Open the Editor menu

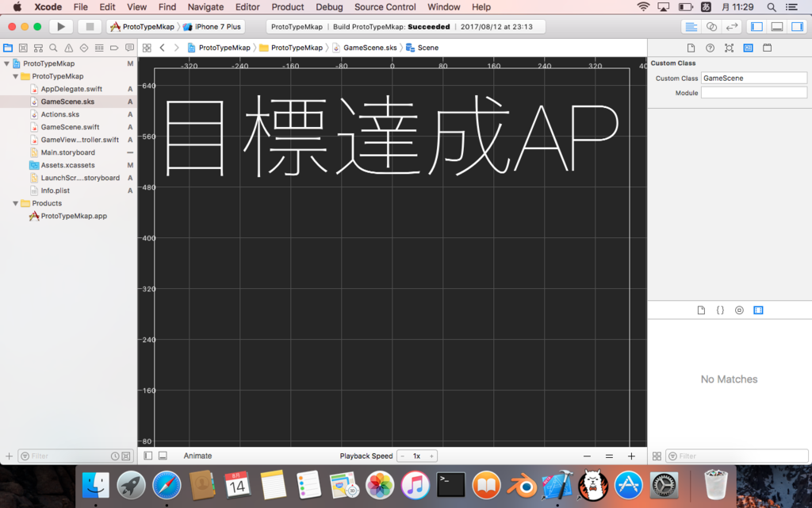click(x=247, y=6)
